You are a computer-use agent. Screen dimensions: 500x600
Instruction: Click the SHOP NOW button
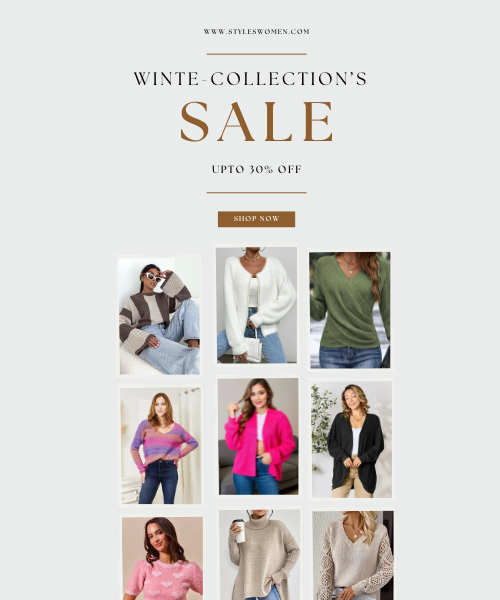(x=256, y=219)
